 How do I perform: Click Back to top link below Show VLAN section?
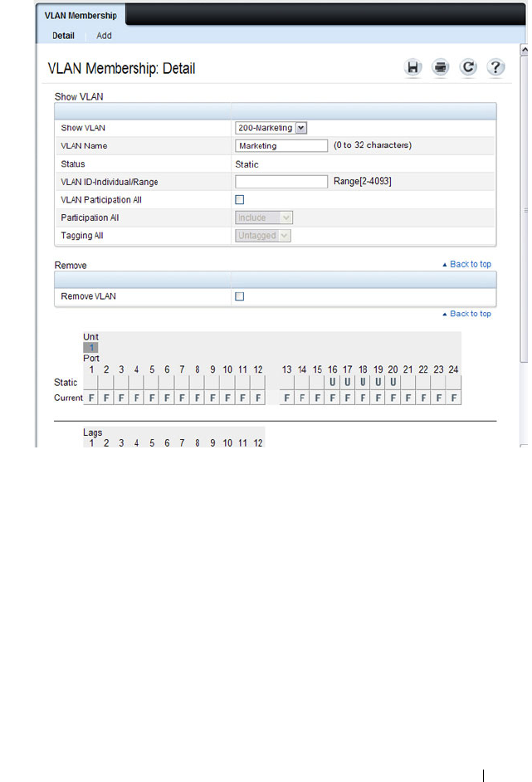466,264
